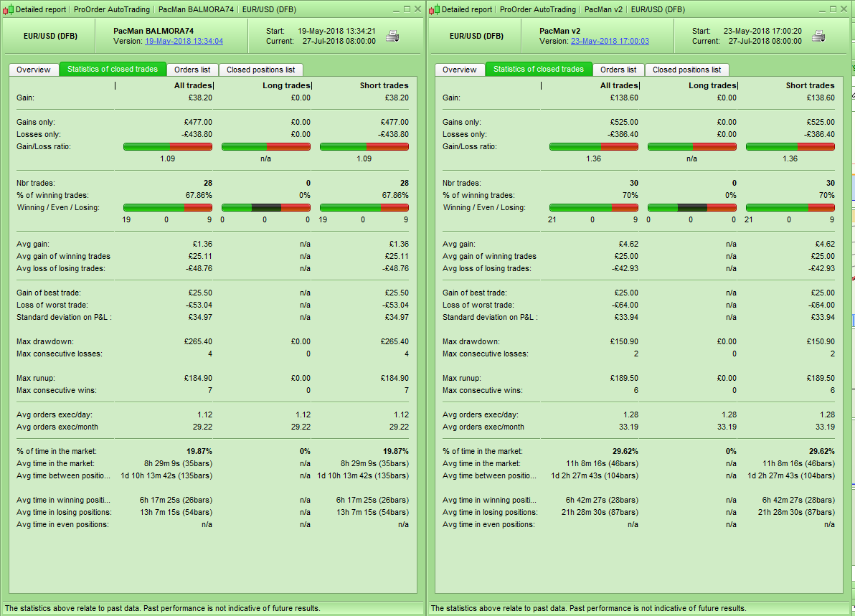The width and height of the screenshot is (855, 616).
Task: Close the PacMan v2 report window
Action: [x=844, y=9]
